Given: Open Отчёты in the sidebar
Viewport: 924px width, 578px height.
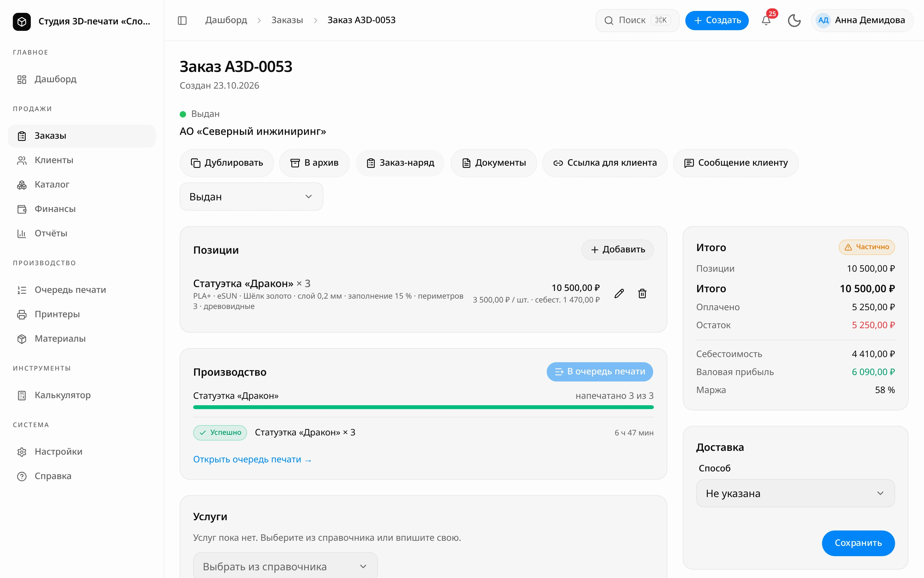Looking at the screenshot, I should pos(82,233).
